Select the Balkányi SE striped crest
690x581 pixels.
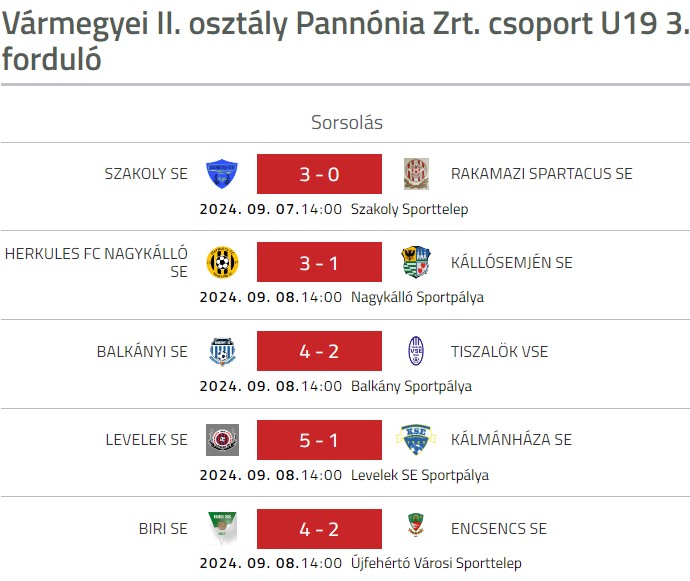(x=222, y=351)
